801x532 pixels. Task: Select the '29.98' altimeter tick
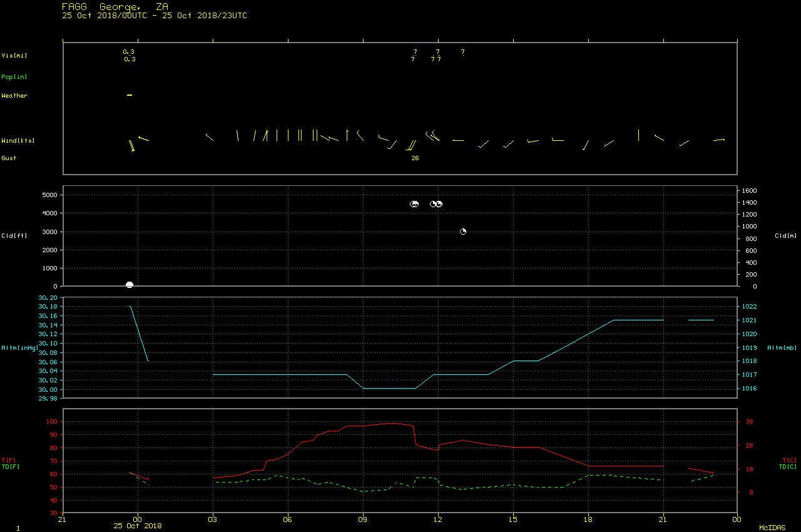click(x=48, y=399)
